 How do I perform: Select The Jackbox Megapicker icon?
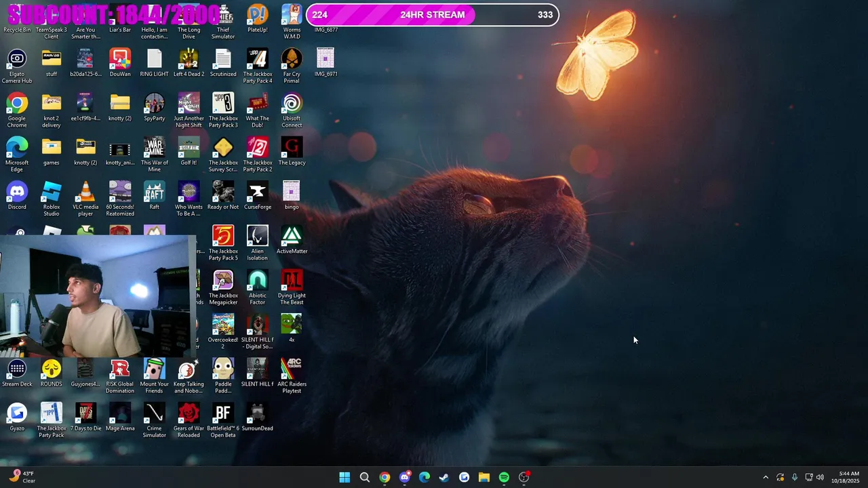tap(223, 287)
